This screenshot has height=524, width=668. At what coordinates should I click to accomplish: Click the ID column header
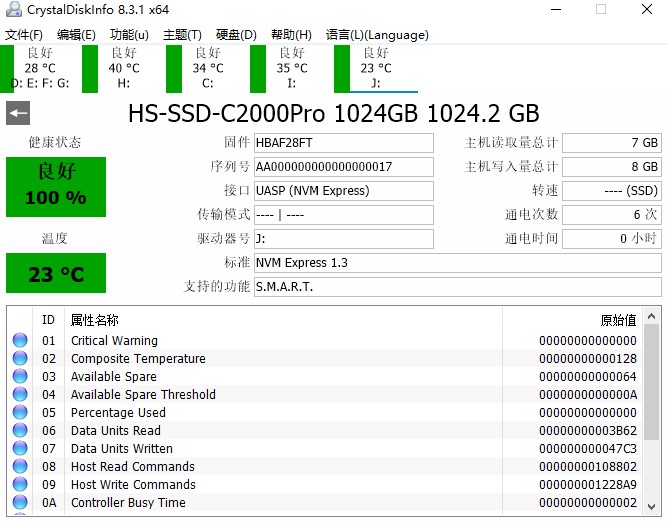48,320
